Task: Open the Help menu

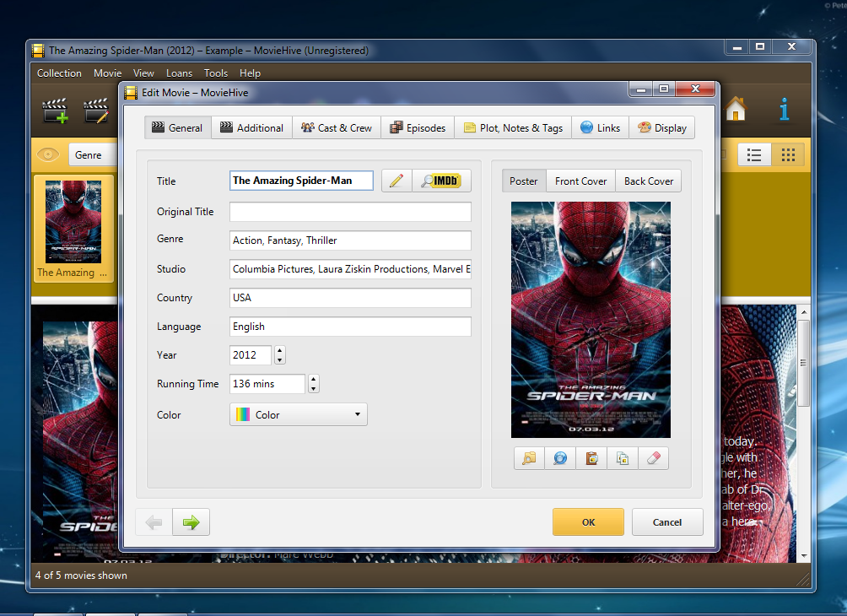Action: coord(250,73)
